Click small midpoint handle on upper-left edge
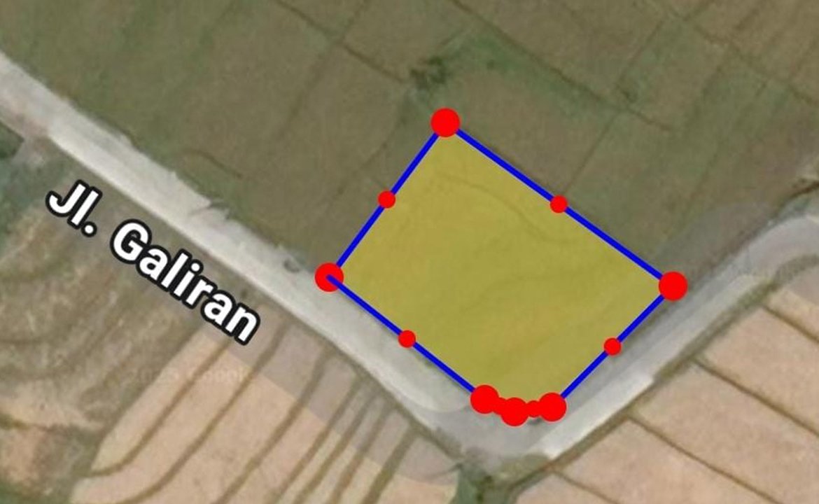The height and width of the screenshot is (504, 819). [386, 199]
